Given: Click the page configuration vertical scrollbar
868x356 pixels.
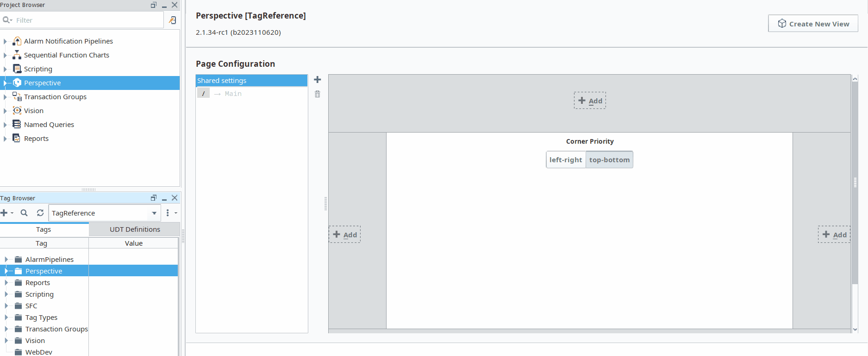Looking at the screenshot, I should coord(855,183).
